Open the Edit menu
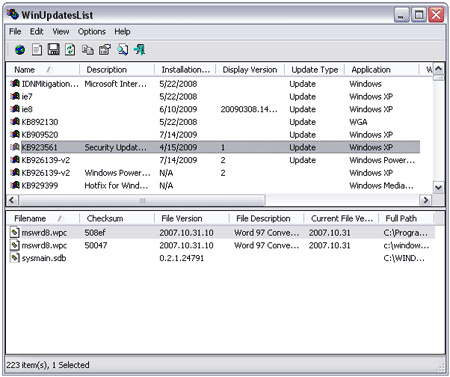The width and height of the screenshot is (450, 377). coord(36,32)
